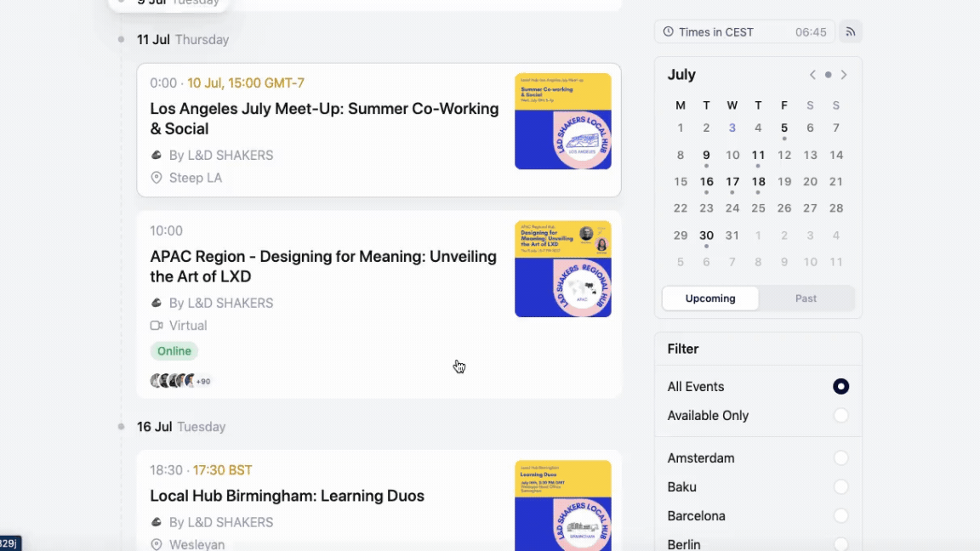Select July 17 in the calendar
The image size is (980, 551).
(732, 182)
